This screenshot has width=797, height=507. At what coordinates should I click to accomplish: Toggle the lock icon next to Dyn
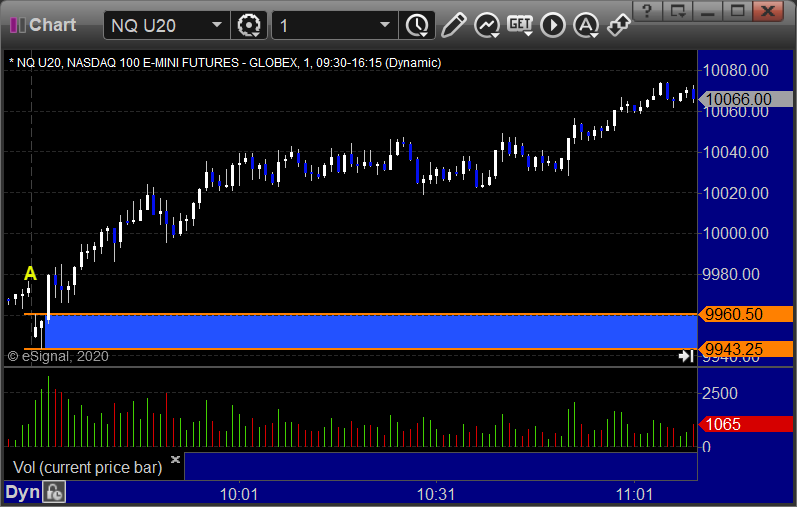[54, 492]
